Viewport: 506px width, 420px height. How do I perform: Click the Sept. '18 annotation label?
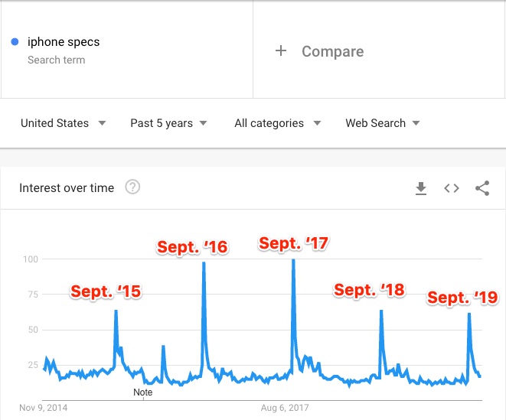point(369,290)
